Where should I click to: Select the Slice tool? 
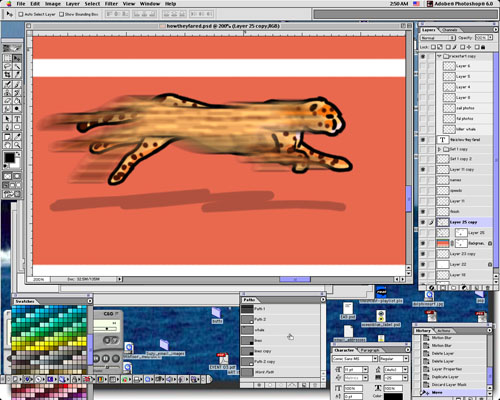(x=17, y=75)
